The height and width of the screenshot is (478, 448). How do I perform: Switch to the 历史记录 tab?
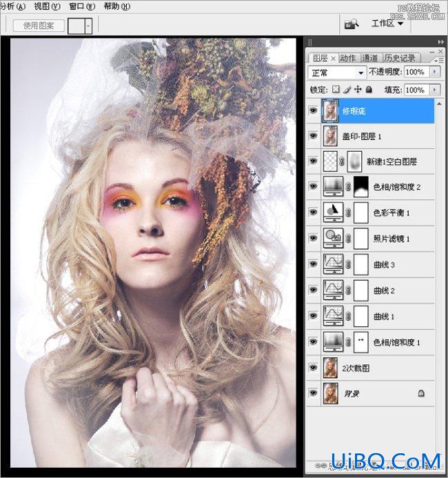[400, 58]
